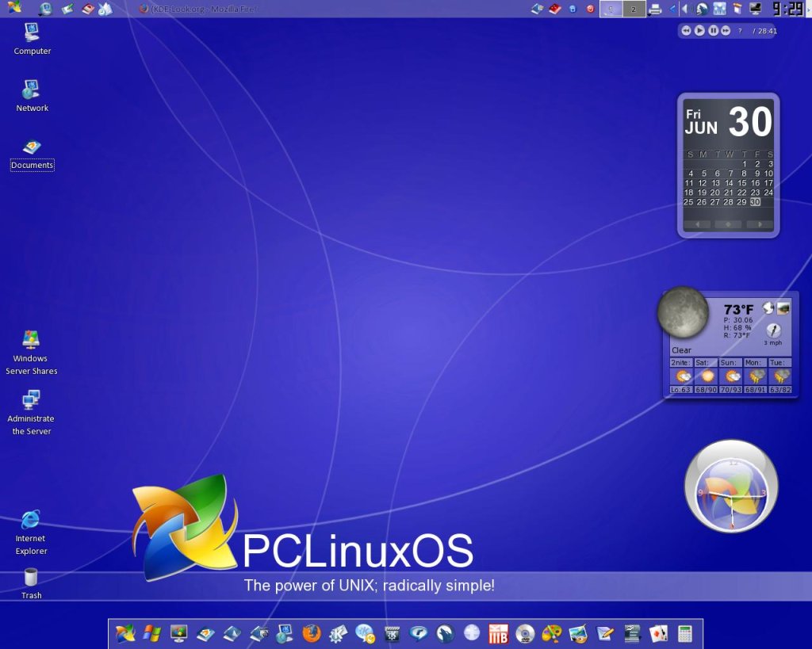The height and width of the screenshot is (649, 812).
Task: Open the blue bird icon in top panel
Action: 105,9
